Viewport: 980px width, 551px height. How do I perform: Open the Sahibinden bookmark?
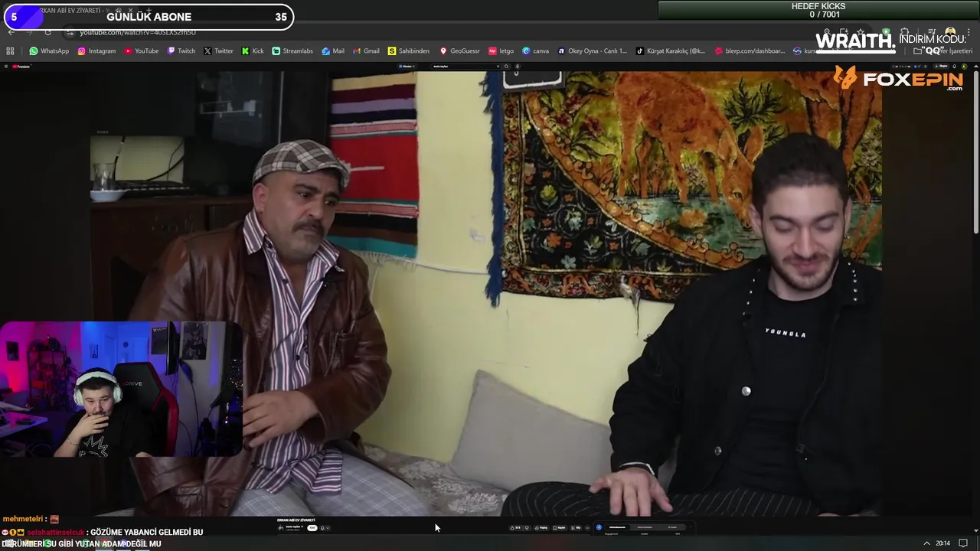click(x=408, y=51)
